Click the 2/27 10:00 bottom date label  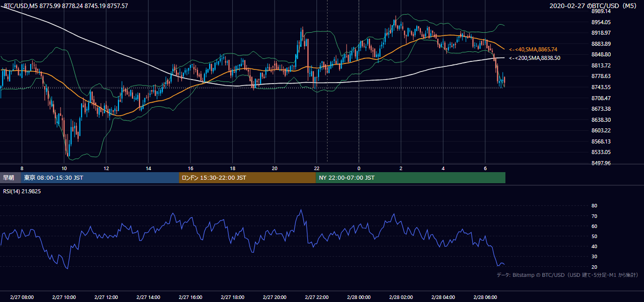pos(64,297)
